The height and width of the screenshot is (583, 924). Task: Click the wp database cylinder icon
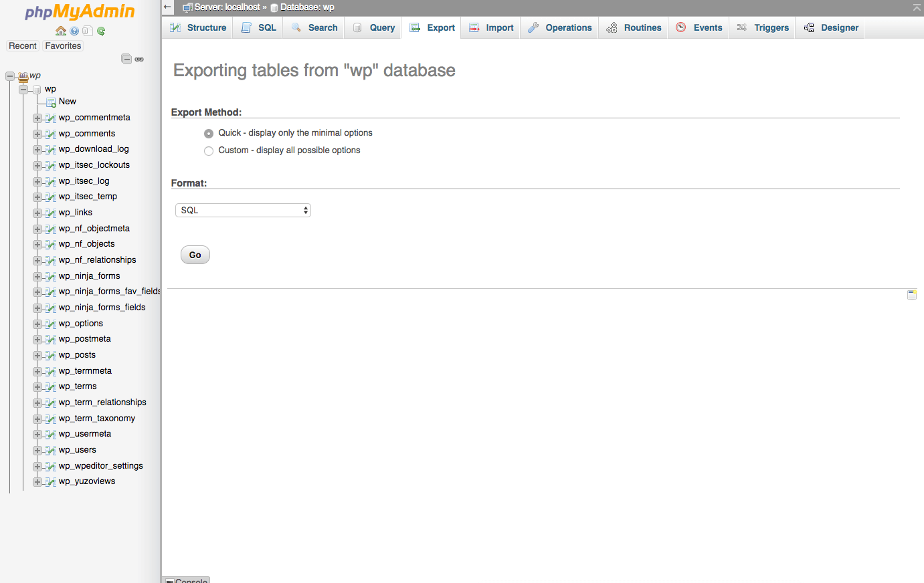(x=37, y=90)
